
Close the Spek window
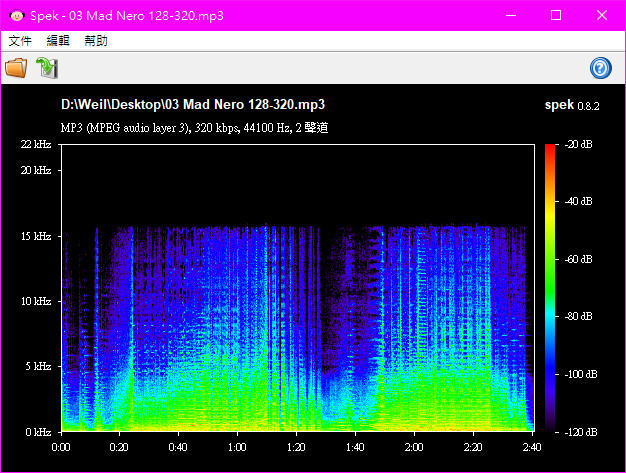pyautogui.click(x=602, y=15)
